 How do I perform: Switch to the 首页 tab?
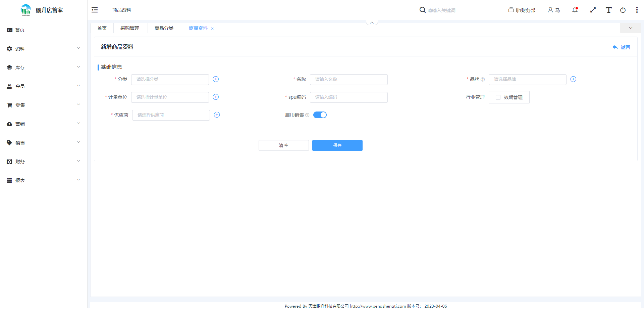[x=102, y=28]
